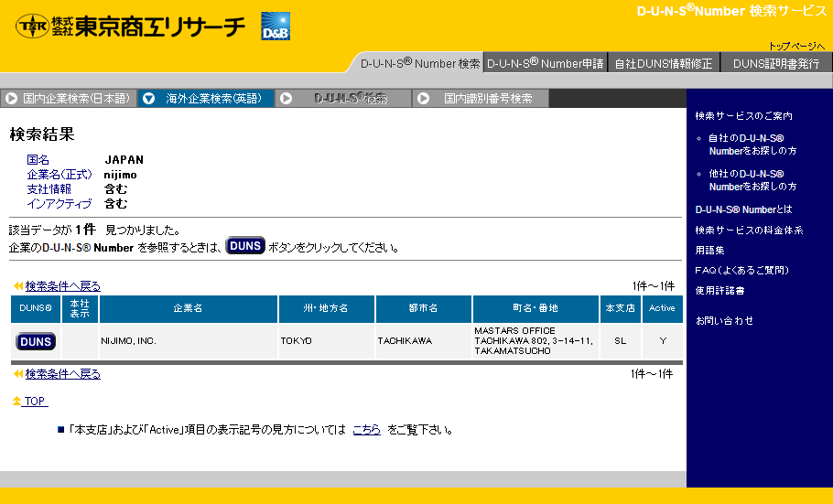
Task: Click the play arrow icon on 国内企業検索
Action: tap(12, 98)
